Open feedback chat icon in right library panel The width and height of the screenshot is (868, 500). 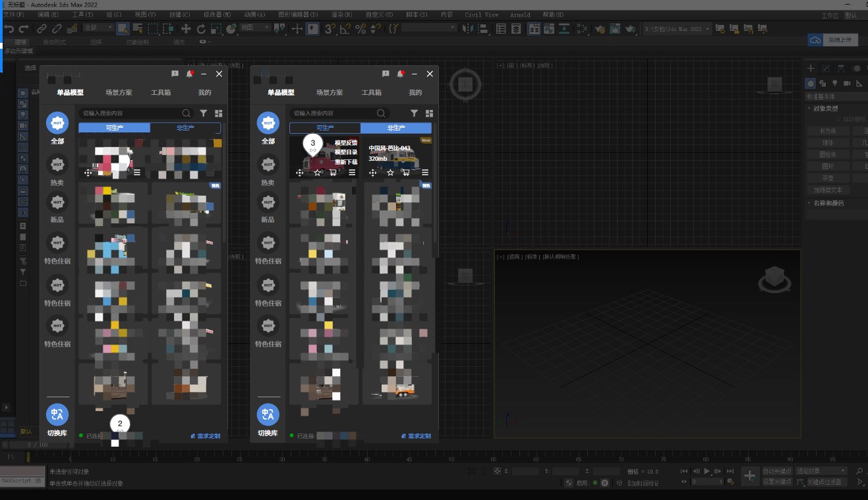point(386,74)
